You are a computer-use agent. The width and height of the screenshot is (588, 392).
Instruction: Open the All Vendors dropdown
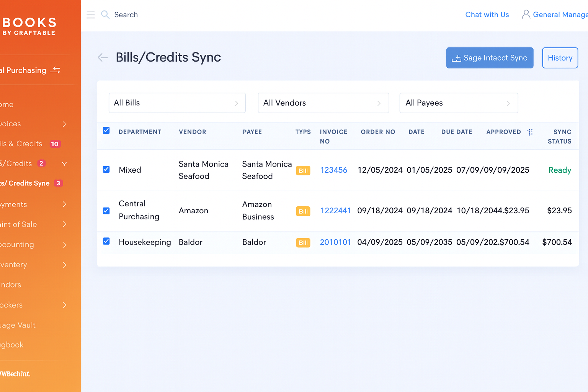pos(323,103)
